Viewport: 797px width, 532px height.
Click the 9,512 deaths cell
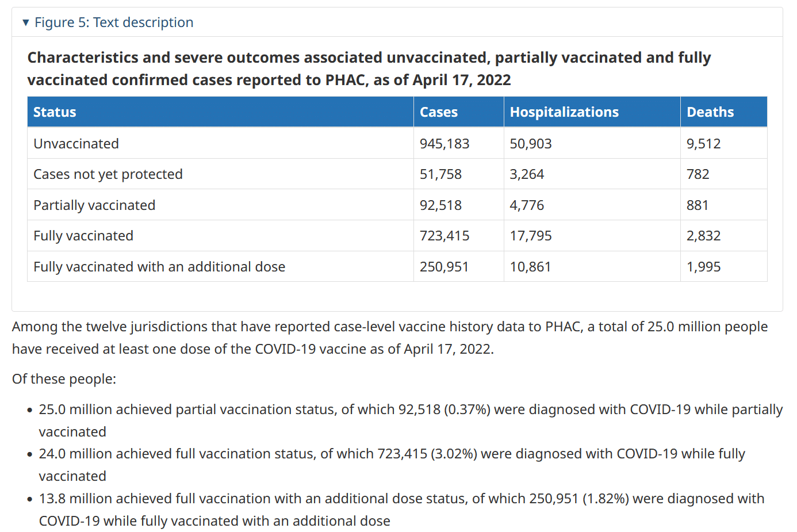point(703,144)
